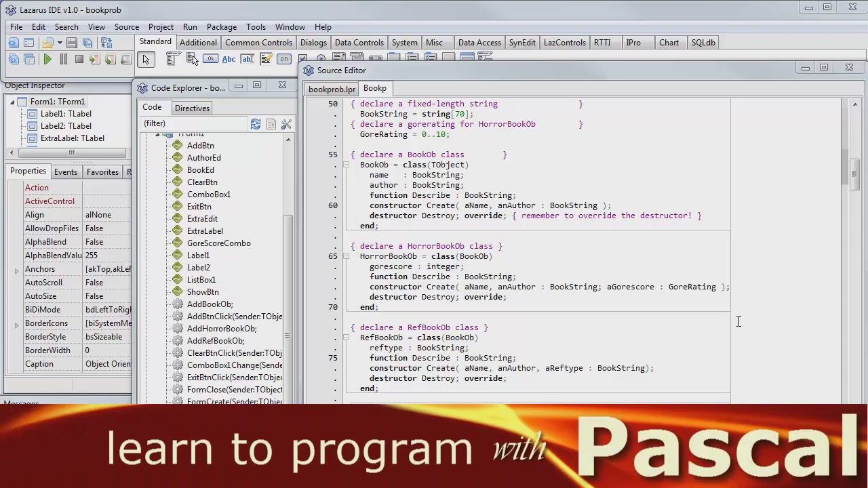Open Code Explorer options wrench icon
This screenshot has height=488, width=868.
pyautogui.click(x=286, y=124)
